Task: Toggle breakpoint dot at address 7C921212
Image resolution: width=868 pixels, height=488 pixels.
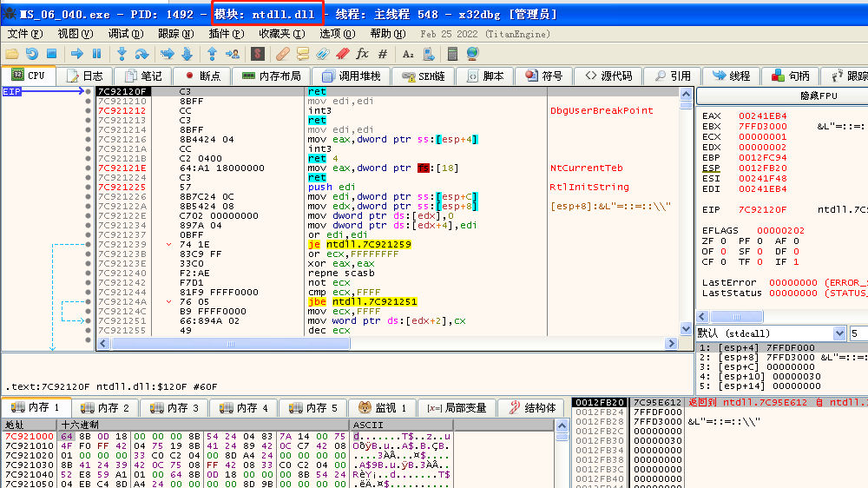Action: 89,111
